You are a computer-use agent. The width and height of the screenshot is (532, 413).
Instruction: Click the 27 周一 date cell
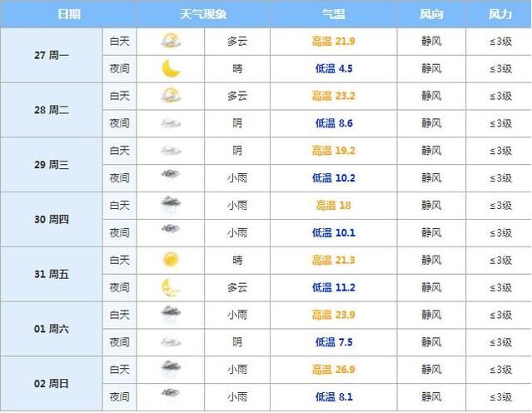click(x=52, y=55)
